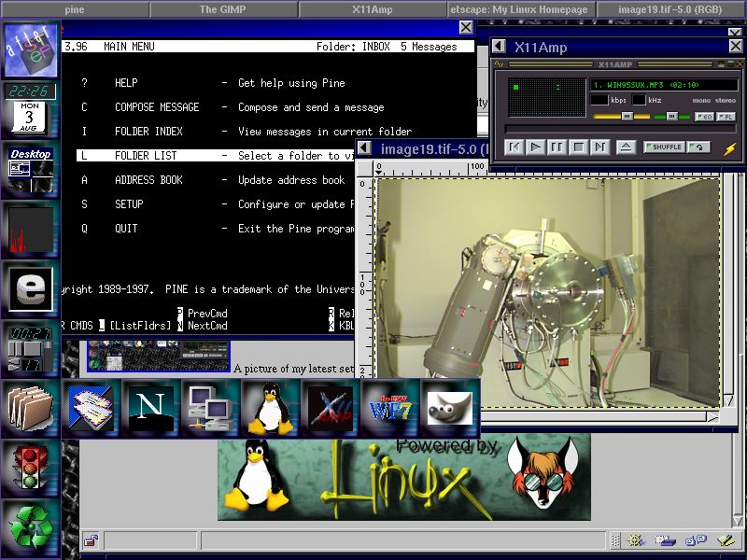Viewport: 747px width, 560px height.
Task: Adjust the green balance slider in X11Amp
Action: point(671,116)
